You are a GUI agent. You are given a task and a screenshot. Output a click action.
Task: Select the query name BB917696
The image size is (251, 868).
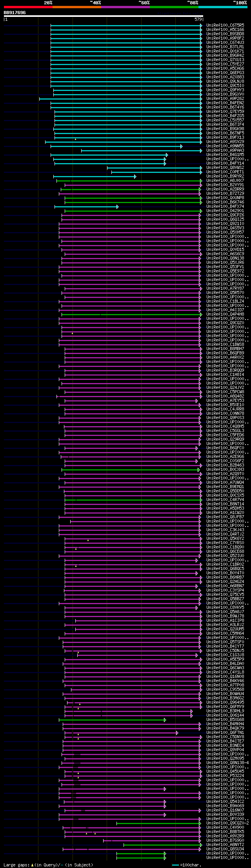(15, 13)
